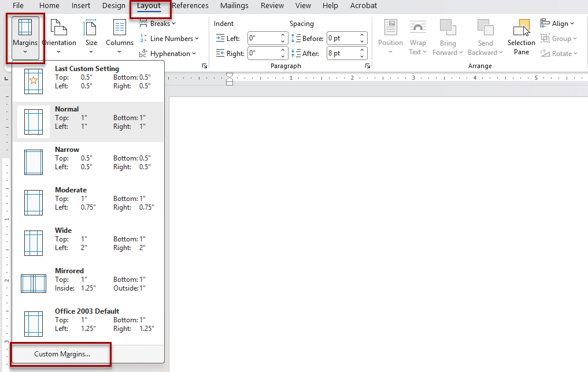Decrease the Right indent with down arrow
588x372 pixels.
point(283,57)
